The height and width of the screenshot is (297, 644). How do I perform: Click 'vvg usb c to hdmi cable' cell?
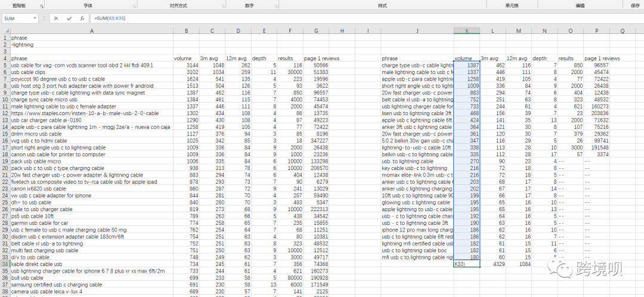click(92, 141)
